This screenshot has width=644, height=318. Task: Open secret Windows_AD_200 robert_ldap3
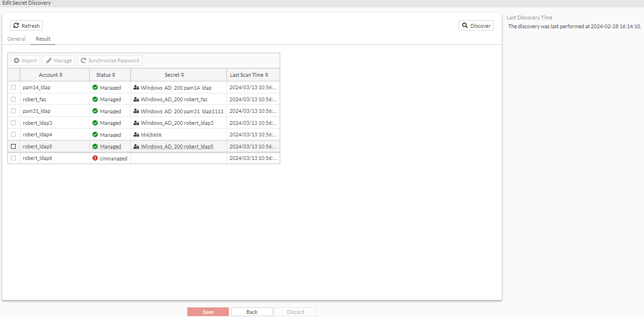(x=177, y=123)
